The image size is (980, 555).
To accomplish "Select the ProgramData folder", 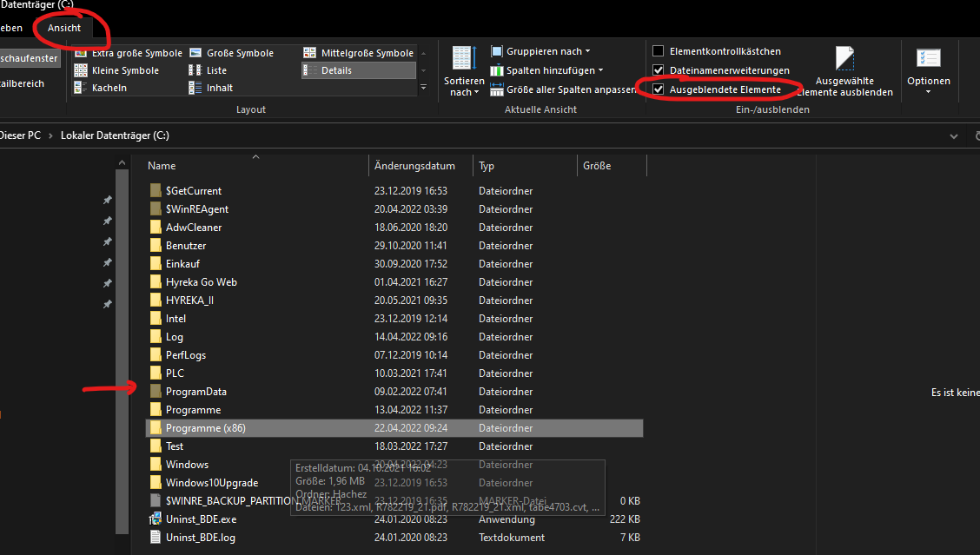I will coord(195,392).
